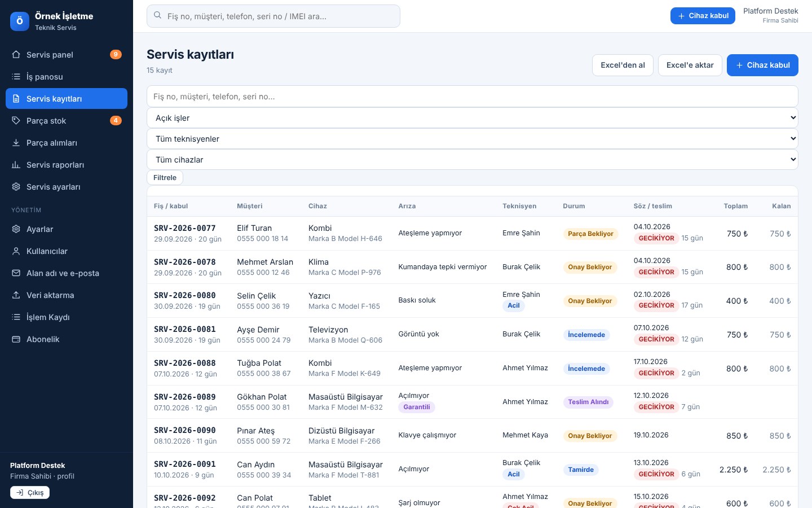
Task: Focus the Fiş no filter input above dropdowns
Action: 473,97
